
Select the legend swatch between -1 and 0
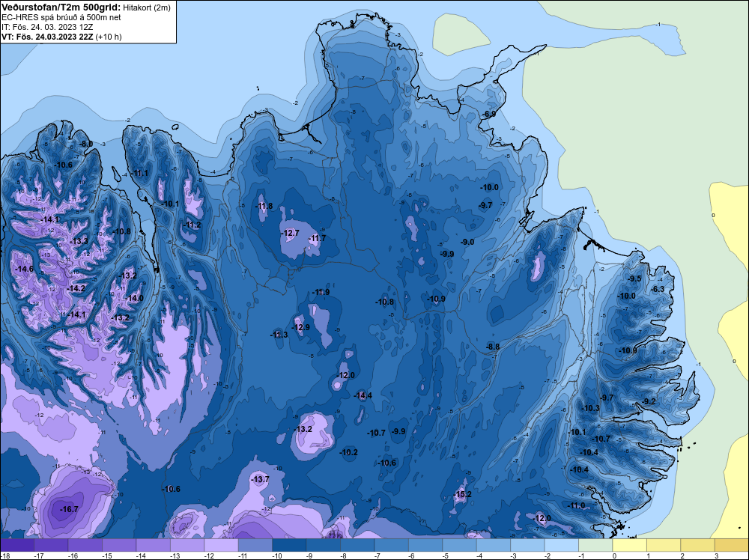point(595,545)
